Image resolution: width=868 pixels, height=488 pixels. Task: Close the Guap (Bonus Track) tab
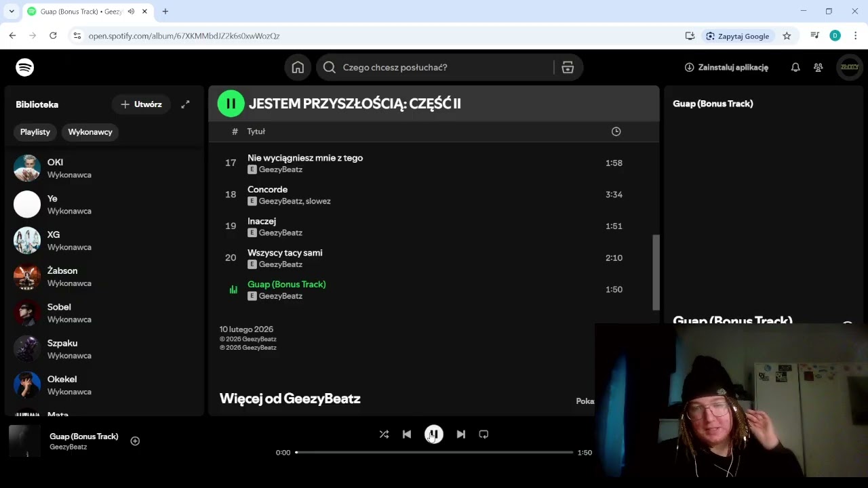[144, 12]
